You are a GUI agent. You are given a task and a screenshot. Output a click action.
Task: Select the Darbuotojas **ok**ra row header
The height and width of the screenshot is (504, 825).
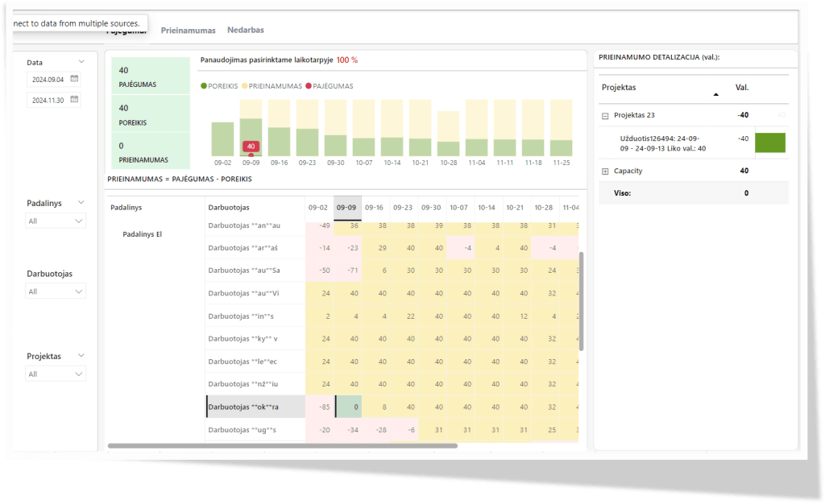[255, 407]
